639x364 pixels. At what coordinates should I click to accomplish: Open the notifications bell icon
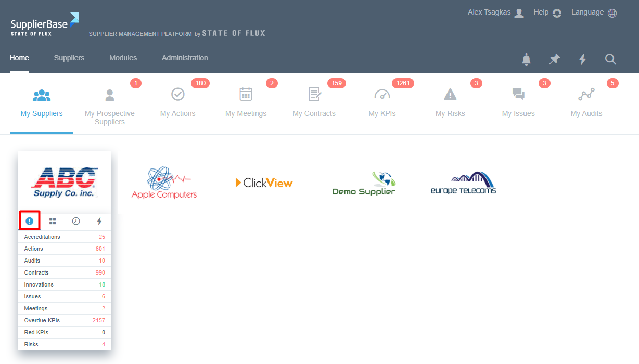[x=527, y=59]
